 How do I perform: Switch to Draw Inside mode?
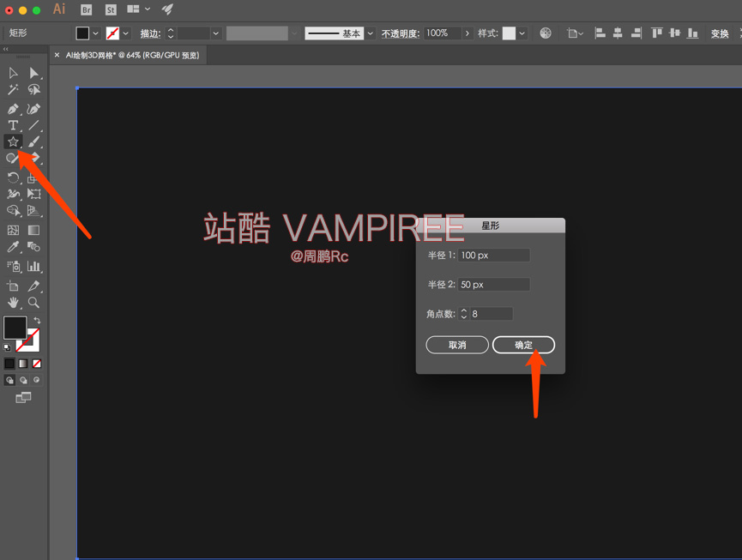coord(36,380)
